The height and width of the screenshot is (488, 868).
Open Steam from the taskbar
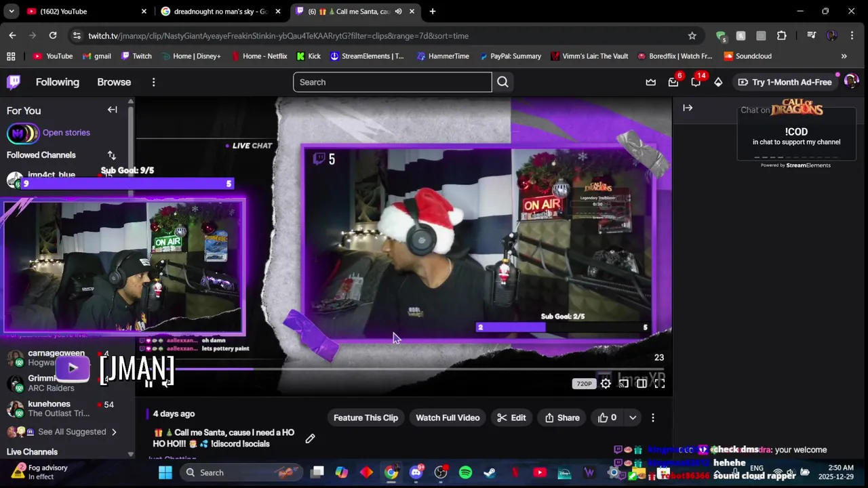(490, 472)
